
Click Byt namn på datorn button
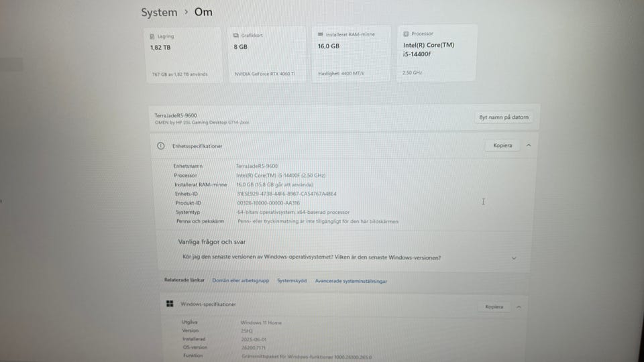click(x=504, y=117)
